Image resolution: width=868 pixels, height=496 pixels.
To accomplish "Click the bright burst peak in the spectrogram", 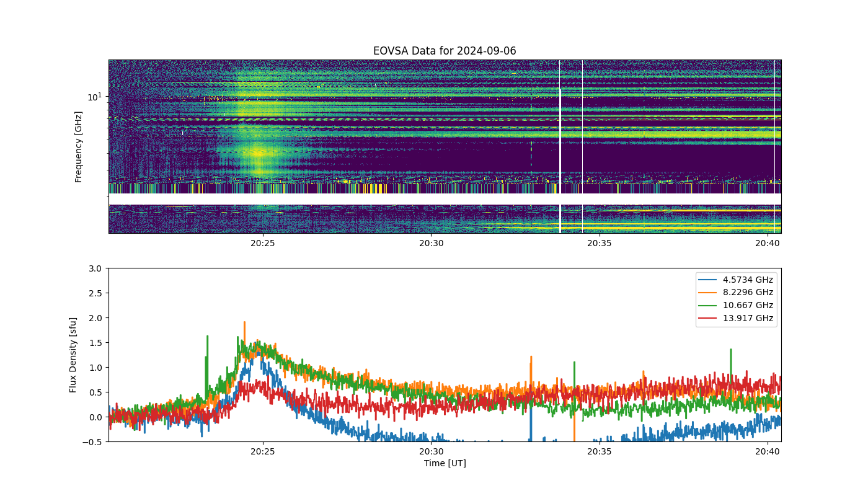I will coord(259,152).
